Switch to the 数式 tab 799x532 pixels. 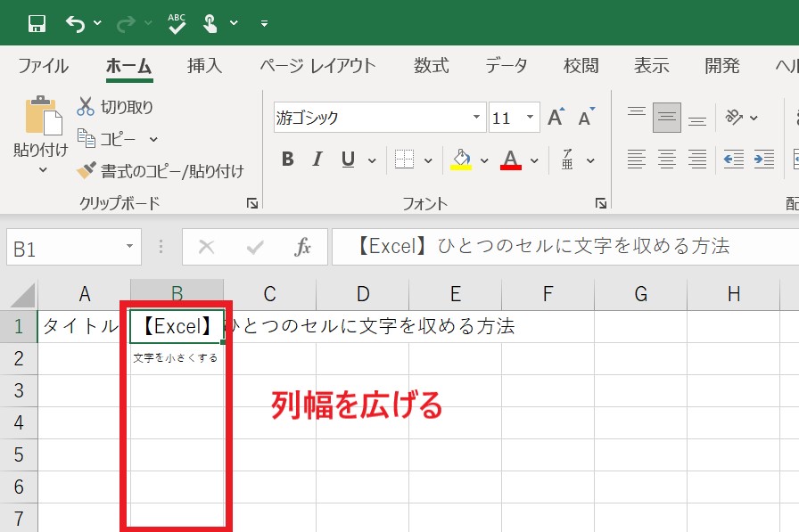[431, 66]
